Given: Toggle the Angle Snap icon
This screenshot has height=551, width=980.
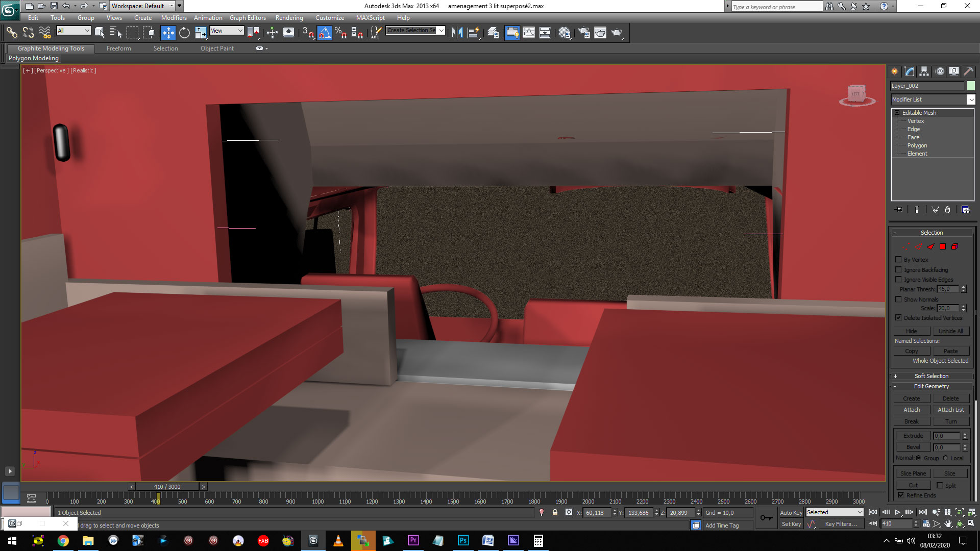Looking at the screenshot, I should pyautogui.click(x=324, y=33).
